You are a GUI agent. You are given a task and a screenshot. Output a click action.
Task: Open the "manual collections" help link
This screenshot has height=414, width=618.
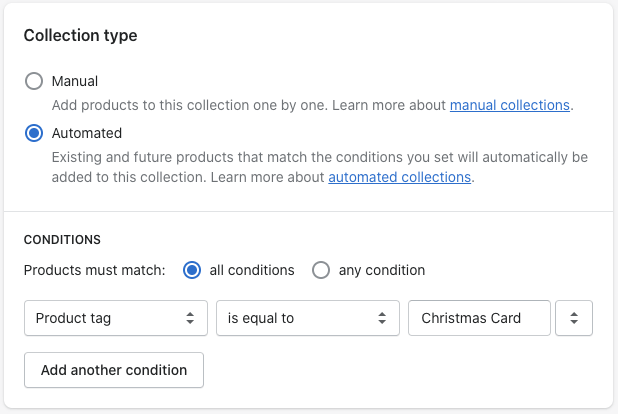pyautogui.click(x=509, y=105)
